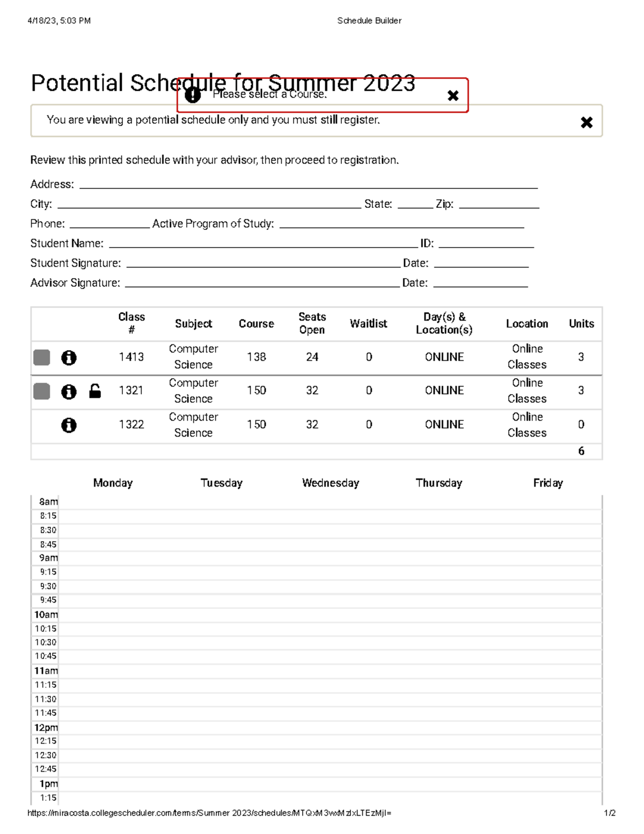The height and width of the screenshot is (834, 644).
Task: Click class number 1321
Action: click(131, 390)
